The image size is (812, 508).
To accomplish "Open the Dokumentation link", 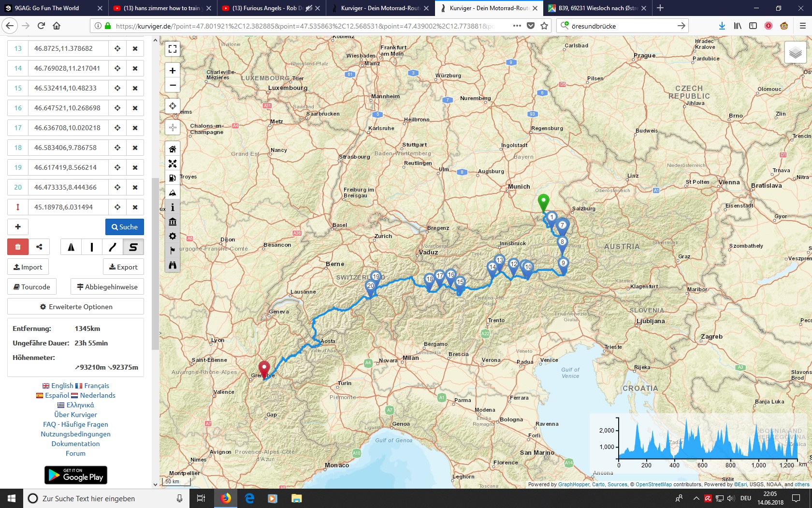I will [76, 444].
